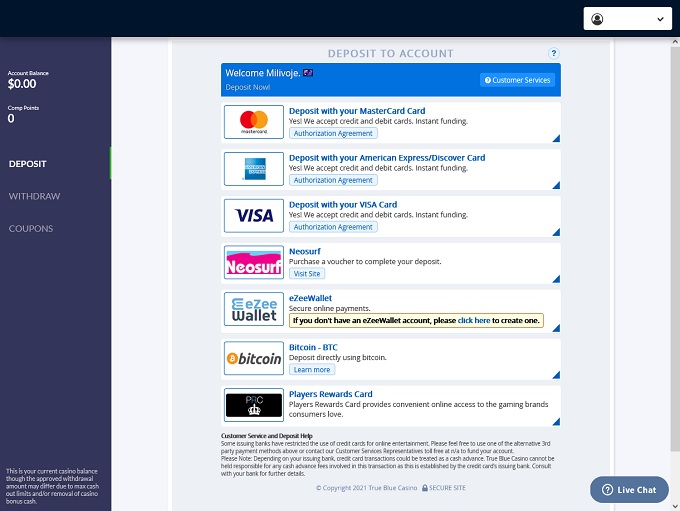Go to the Withdraw section
Viewport: 680px width, 511px height.
click(35, 196)
